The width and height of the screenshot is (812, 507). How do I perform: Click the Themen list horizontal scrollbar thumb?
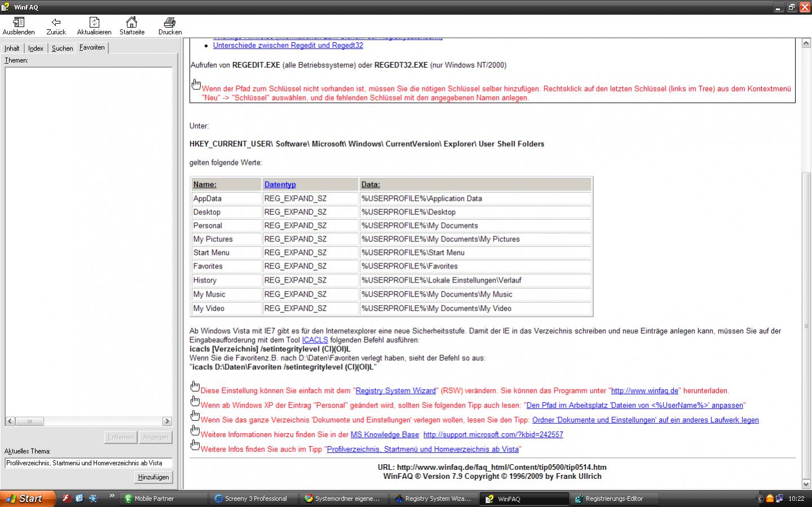click(30, 421)
